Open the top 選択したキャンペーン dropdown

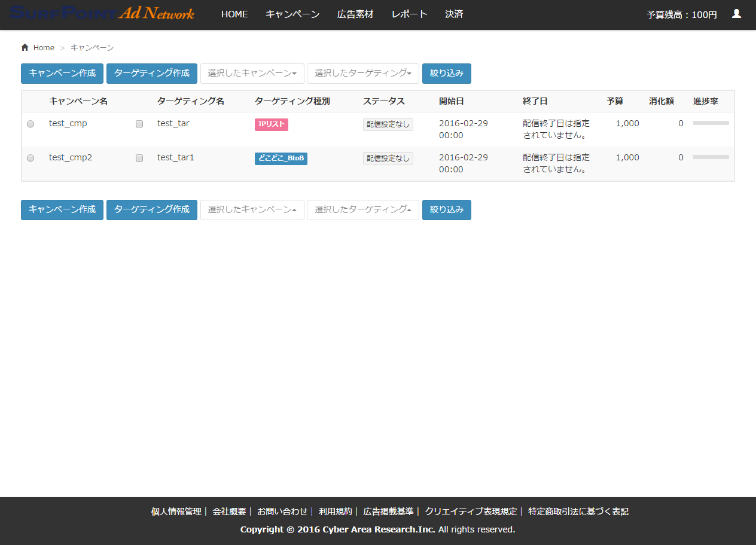coord(252,74)
